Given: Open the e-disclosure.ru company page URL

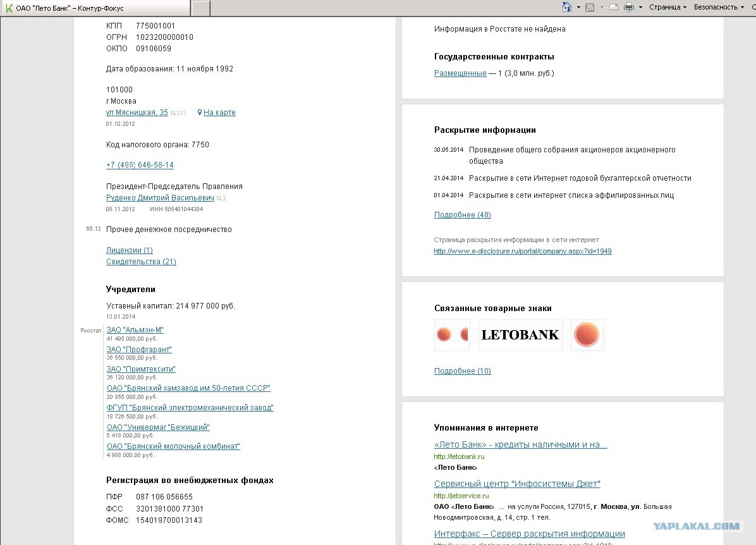Looking at the screenshot, I should tap(523, 251).
